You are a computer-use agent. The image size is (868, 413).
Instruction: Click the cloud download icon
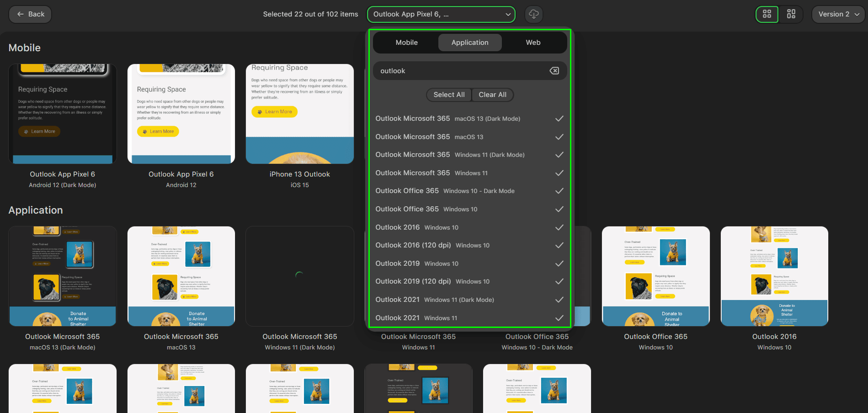(x=533, y=14)
